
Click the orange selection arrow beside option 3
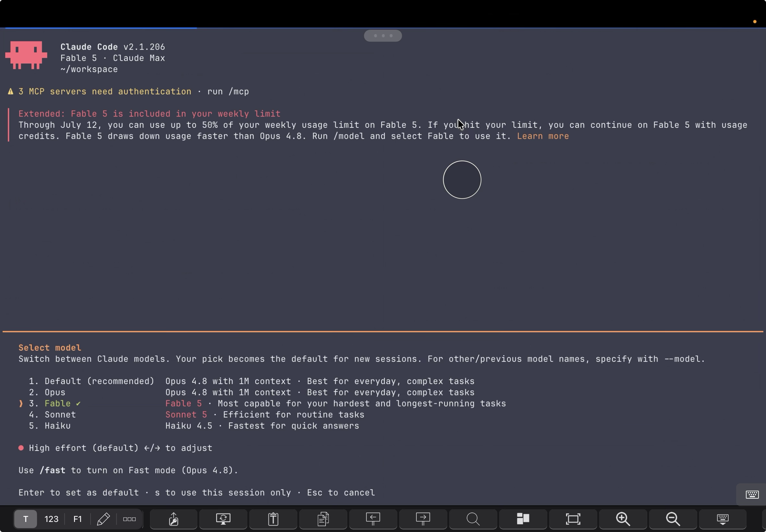(x=21, y=404)
